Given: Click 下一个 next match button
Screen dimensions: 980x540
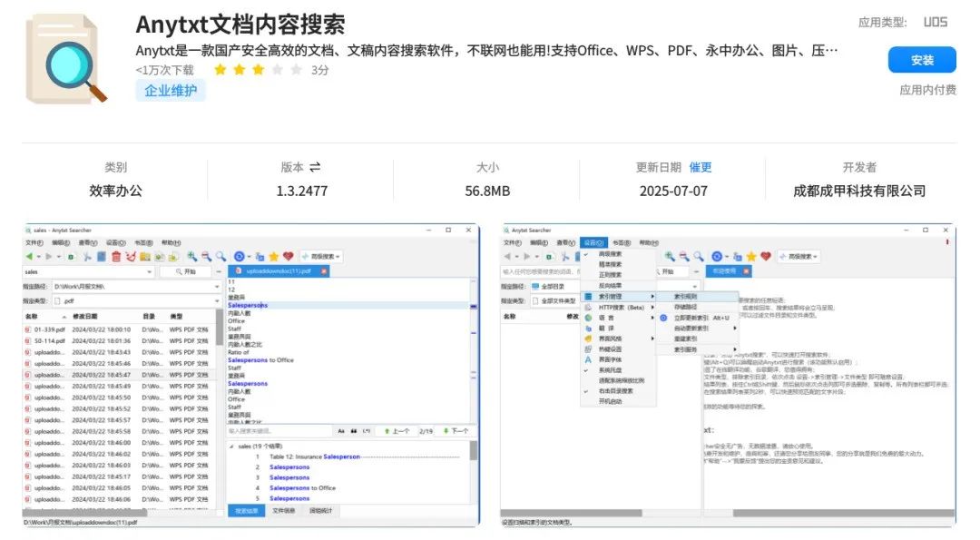Looking at the screenshot, I should point(456,431).
